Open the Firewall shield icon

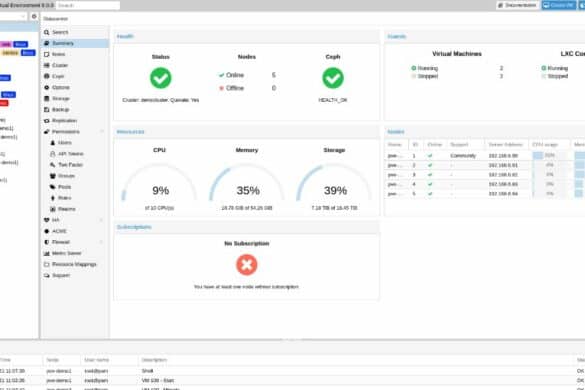[x=47, y=242]
